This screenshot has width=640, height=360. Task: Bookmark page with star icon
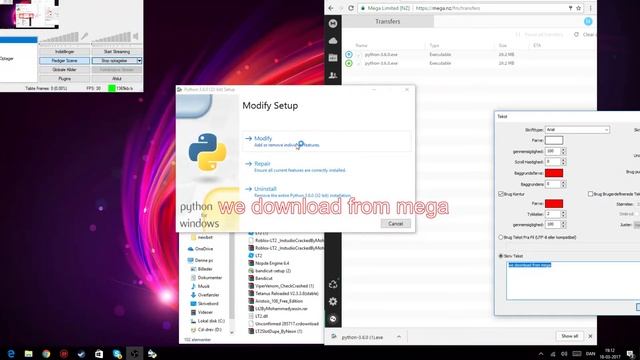click(x=578, y=8)
